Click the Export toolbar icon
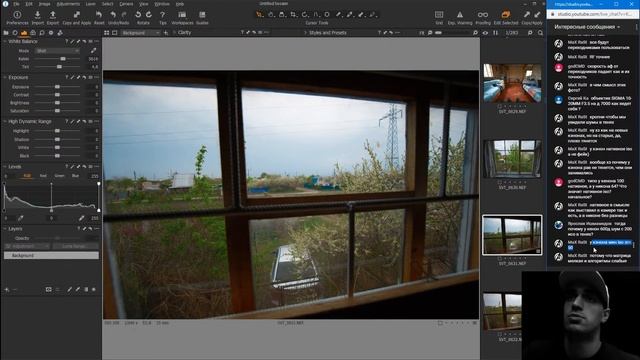Image resolution: width=640 pixels, height=360 pixels. pyautogui.click(x=53, y=15)
